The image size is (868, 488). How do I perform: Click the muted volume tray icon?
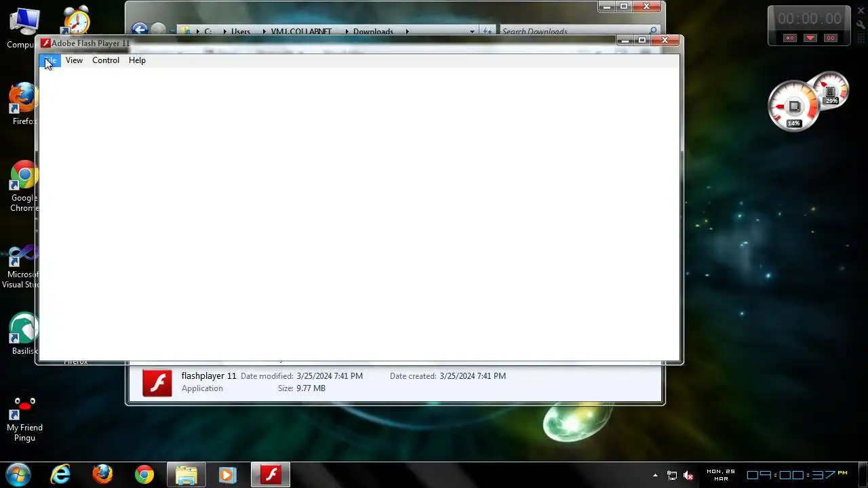[x=688, y=476]
